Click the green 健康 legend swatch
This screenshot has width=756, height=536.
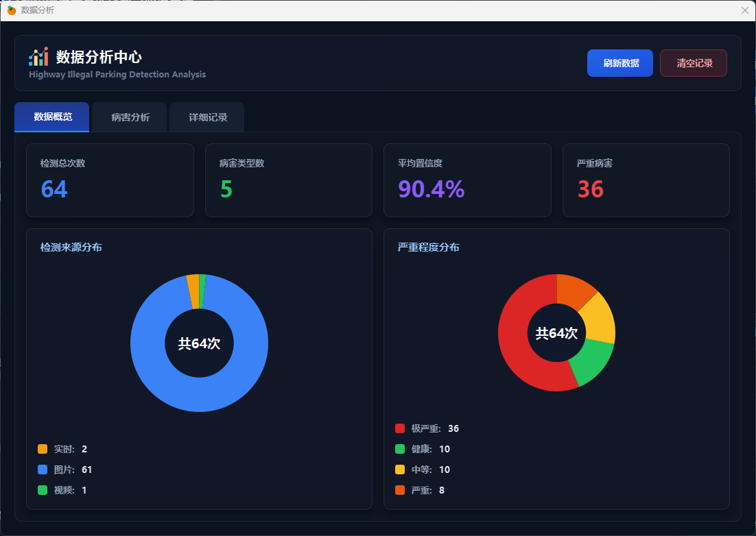coord(400,449)
